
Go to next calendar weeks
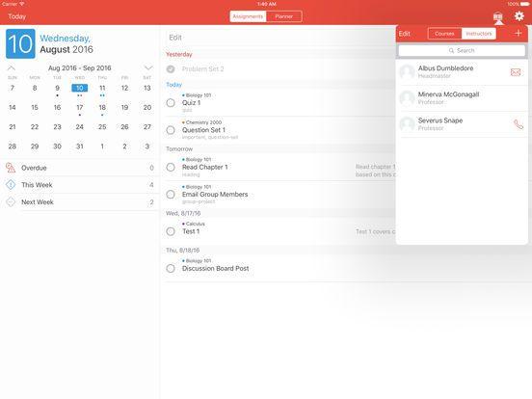[x=148, y=67]
